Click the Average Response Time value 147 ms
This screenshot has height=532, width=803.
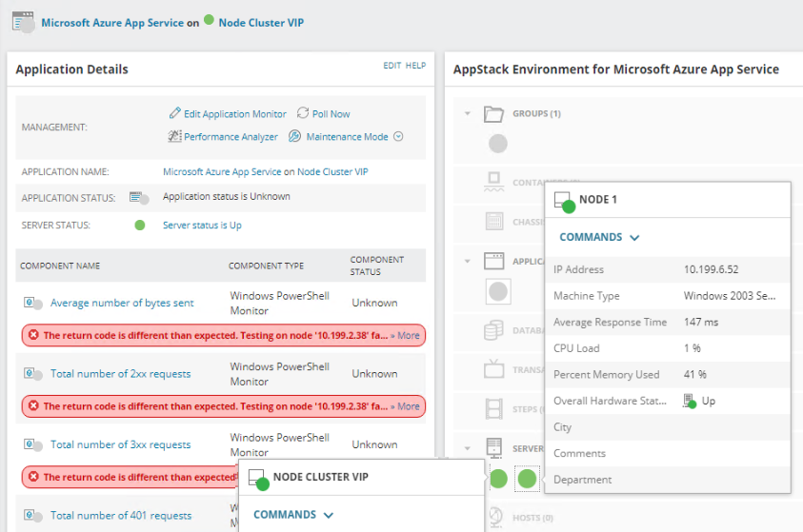point(701,323)
